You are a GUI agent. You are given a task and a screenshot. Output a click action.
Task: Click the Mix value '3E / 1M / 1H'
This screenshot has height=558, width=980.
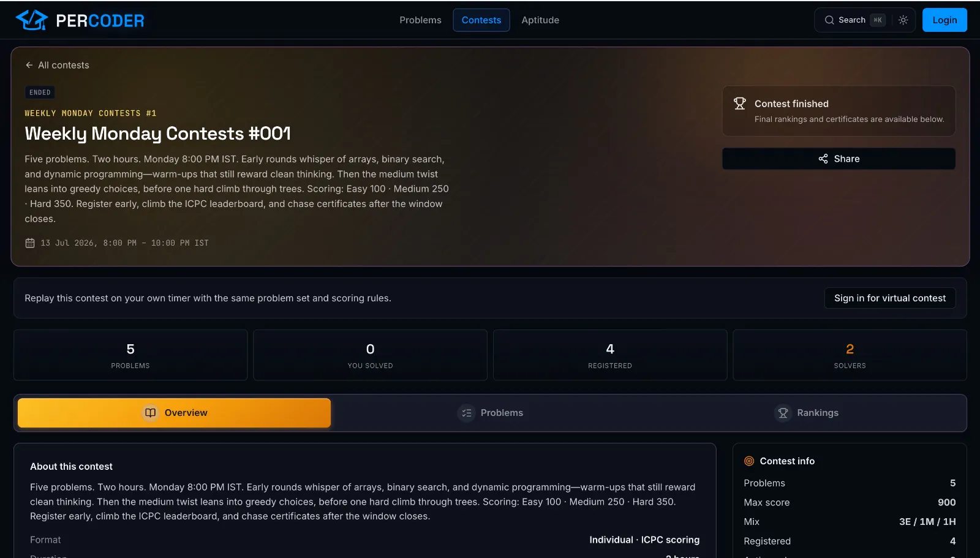click(x=927, y=522)
